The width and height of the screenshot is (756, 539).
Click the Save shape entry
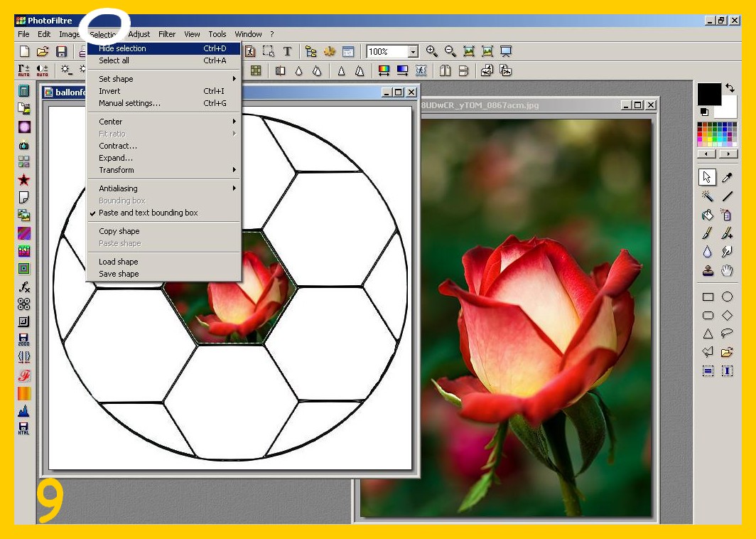coord(119,274)
